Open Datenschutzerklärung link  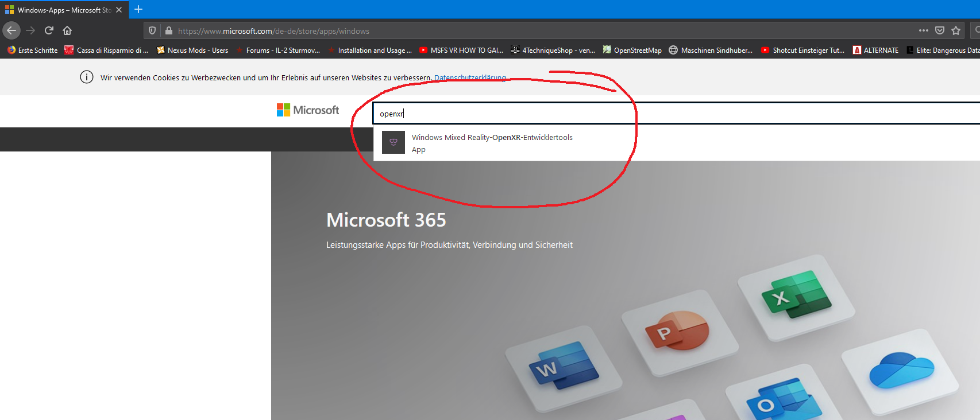click(x=470, y=77)
